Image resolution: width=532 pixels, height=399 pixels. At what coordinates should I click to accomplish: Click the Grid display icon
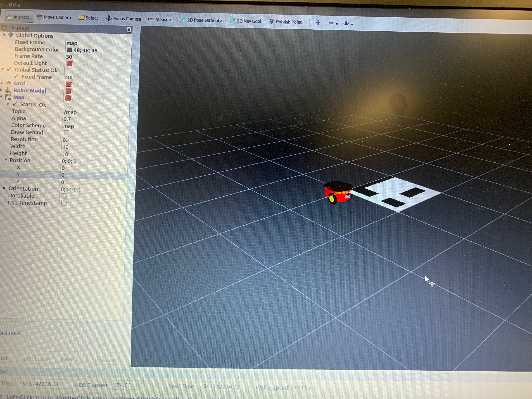pyautogui.click(x=9, y=83)
